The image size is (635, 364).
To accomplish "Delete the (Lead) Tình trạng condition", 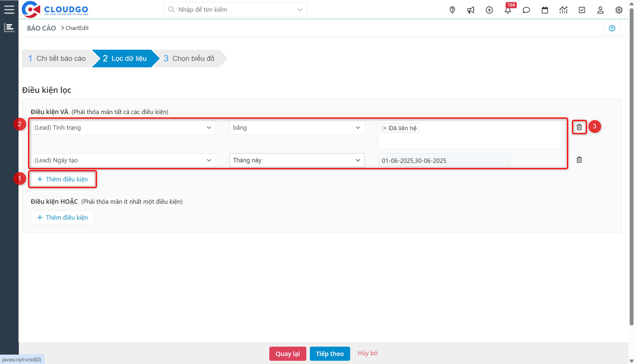I will click(579, 127).
